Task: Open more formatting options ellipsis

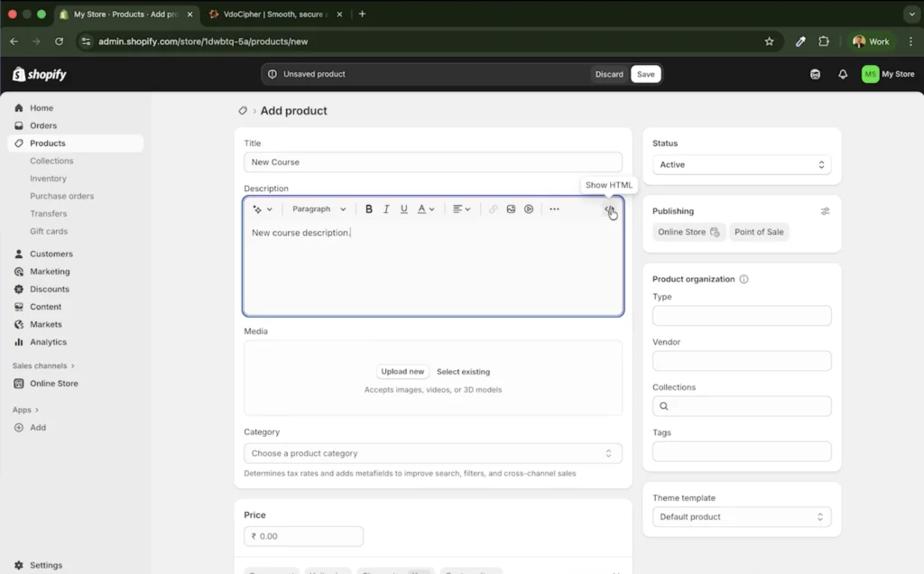Action: point(555,209)
